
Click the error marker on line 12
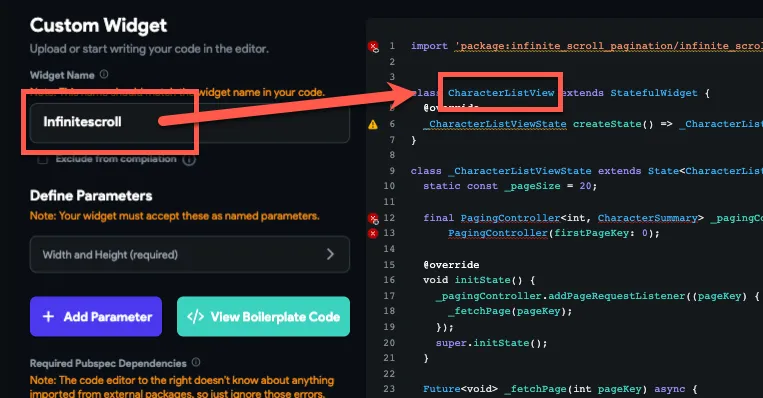pyautogui.click(x=373, y=218)
